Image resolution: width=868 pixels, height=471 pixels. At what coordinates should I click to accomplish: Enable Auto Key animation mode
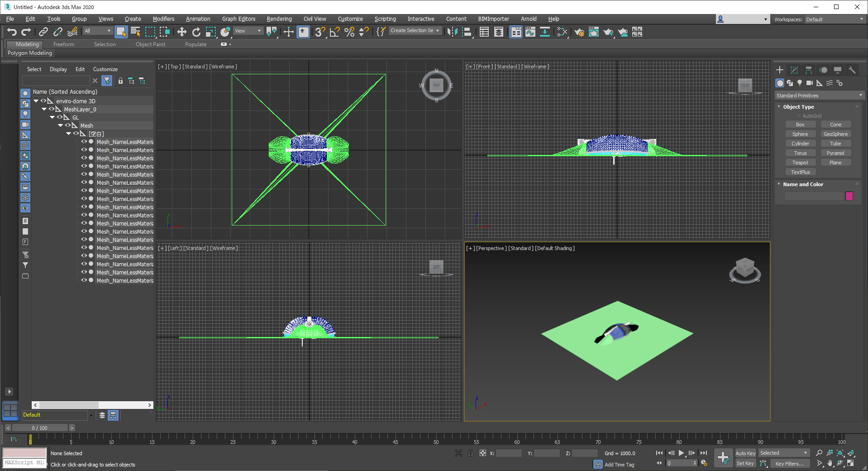(745, 453)
